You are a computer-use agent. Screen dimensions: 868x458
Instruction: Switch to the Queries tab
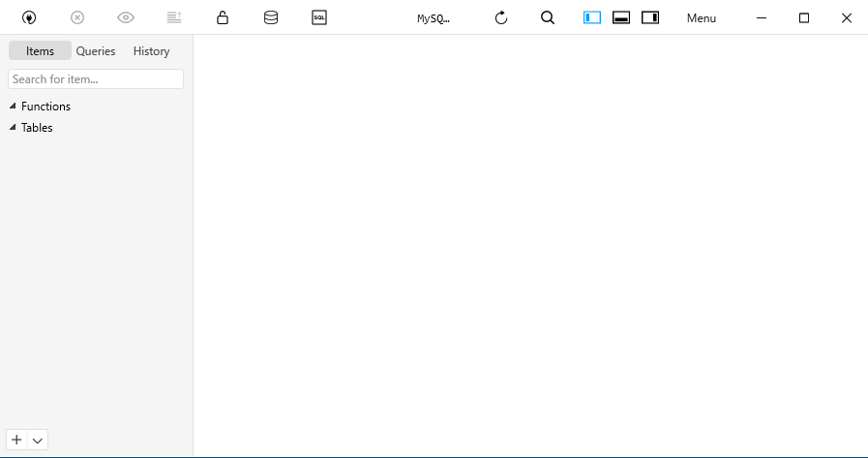(x=96, y=51)
